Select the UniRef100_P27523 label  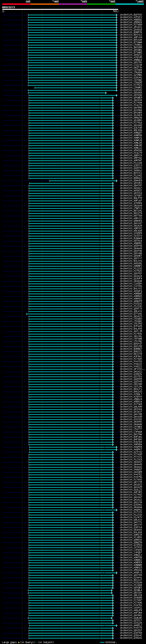click(131, 85)
